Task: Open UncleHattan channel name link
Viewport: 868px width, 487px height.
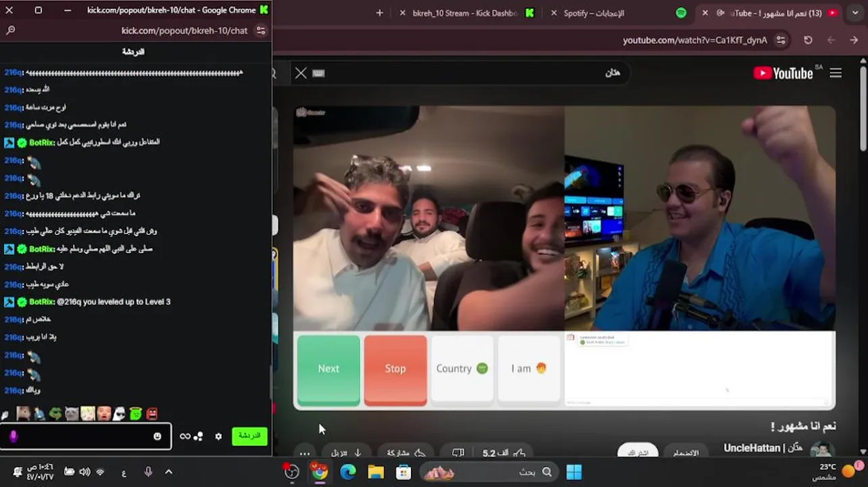Action: [x=763, y=448]
